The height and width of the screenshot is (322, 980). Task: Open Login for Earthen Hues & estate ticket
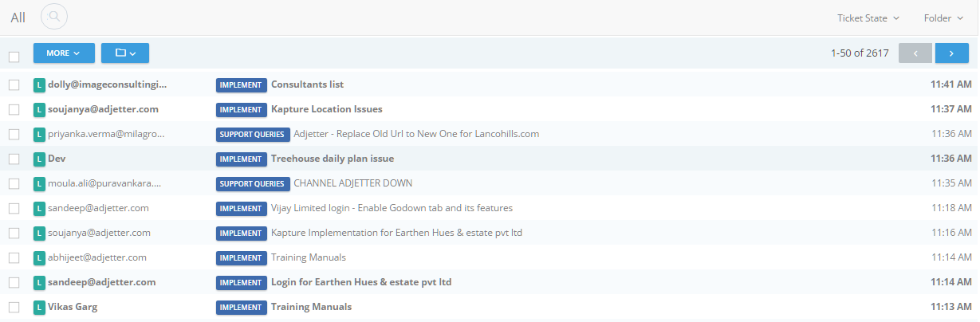point(361,282)
